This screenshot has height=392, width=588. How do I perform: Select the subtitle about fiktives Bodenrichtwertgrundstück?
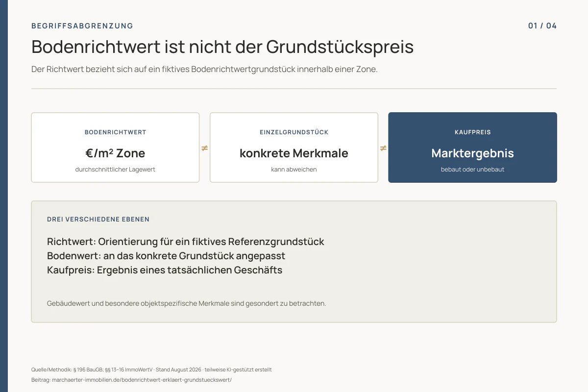(x=204, y=69)
